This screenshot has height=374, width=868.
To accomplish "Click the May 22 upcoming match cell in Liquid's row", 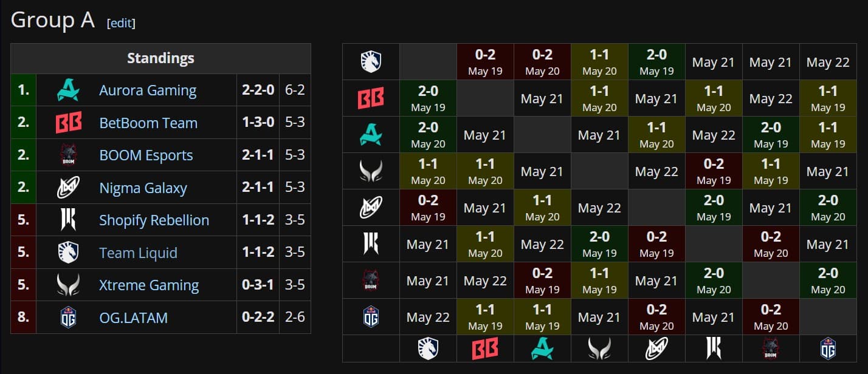I will (828, 61).
